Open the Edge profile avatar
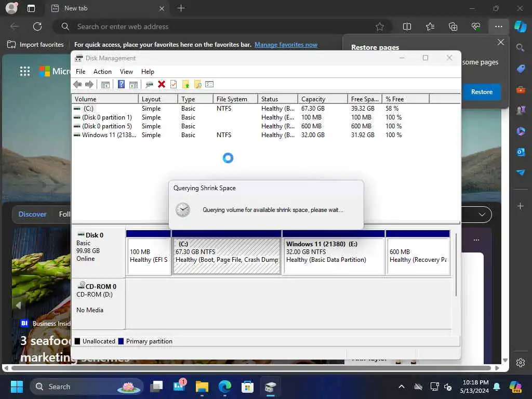The height and width of the screenshot is (399, 532). coord(11,8)
